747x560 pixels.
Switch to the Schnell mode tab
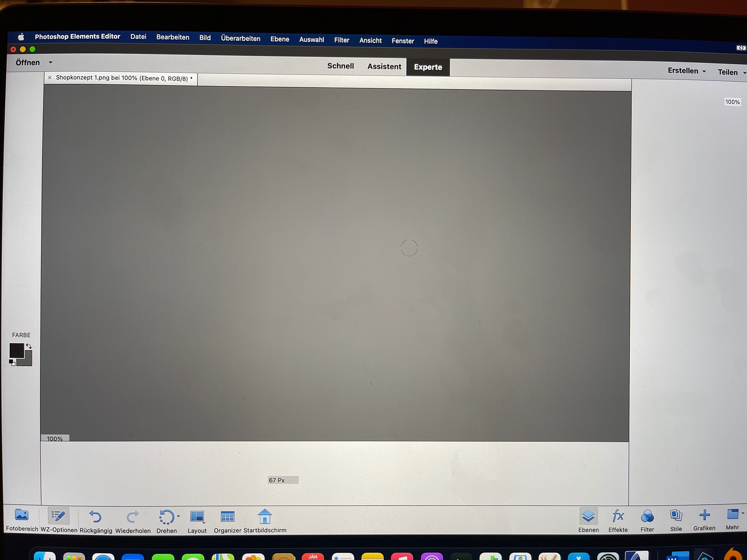tap(340, 66)
